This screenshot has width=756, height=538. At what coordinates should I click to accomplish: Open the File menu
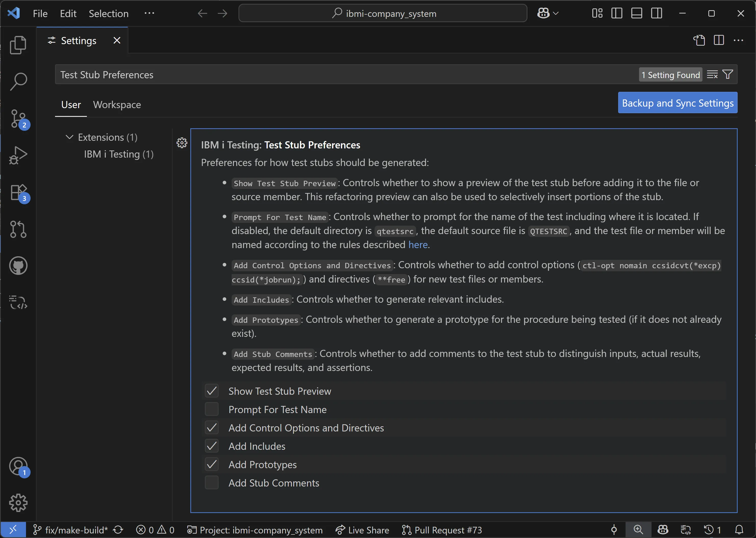coord(40,14)
